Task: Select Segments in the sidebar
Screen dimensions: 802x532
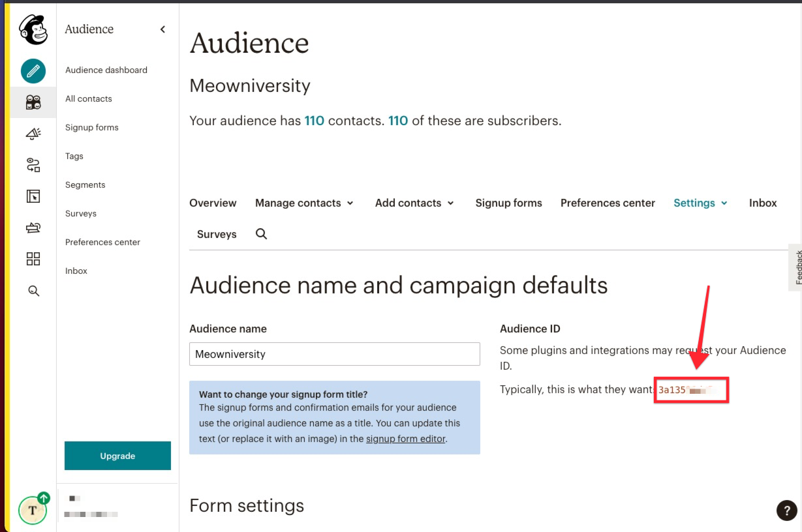Action: click(85, 185)
